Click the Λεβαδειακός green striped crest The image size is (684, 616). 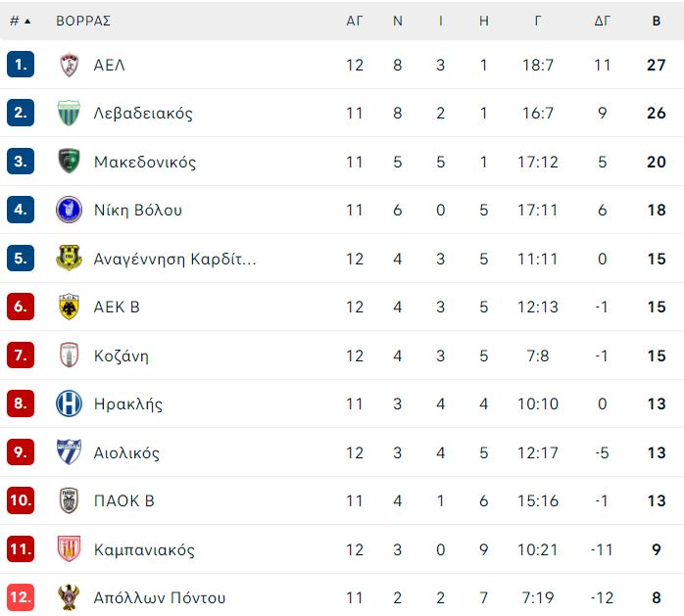tap(69, 113)
